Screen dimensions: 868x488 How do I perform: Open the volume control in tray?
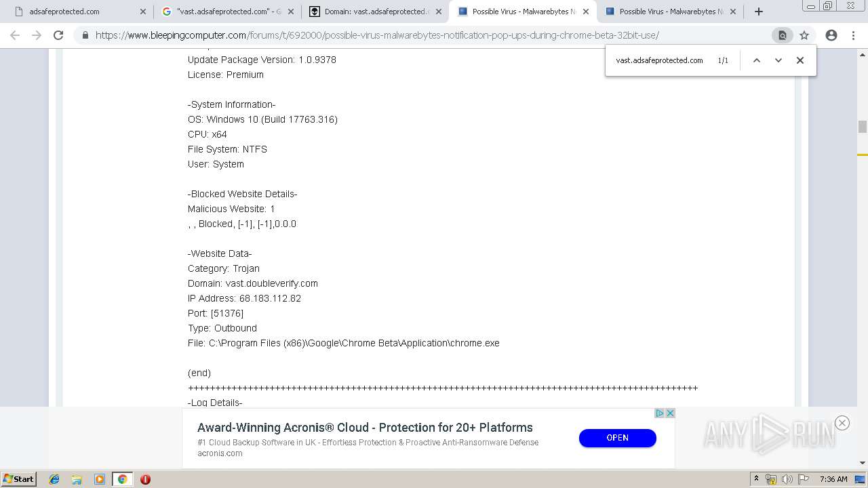[787, 479]
